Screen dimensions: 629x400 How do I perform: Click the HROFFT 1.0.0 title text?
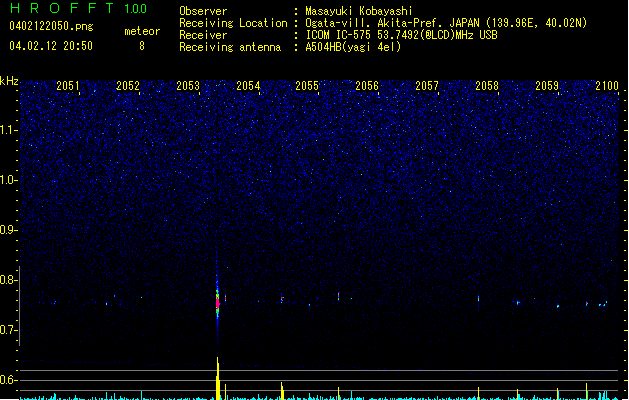point(78,8)
